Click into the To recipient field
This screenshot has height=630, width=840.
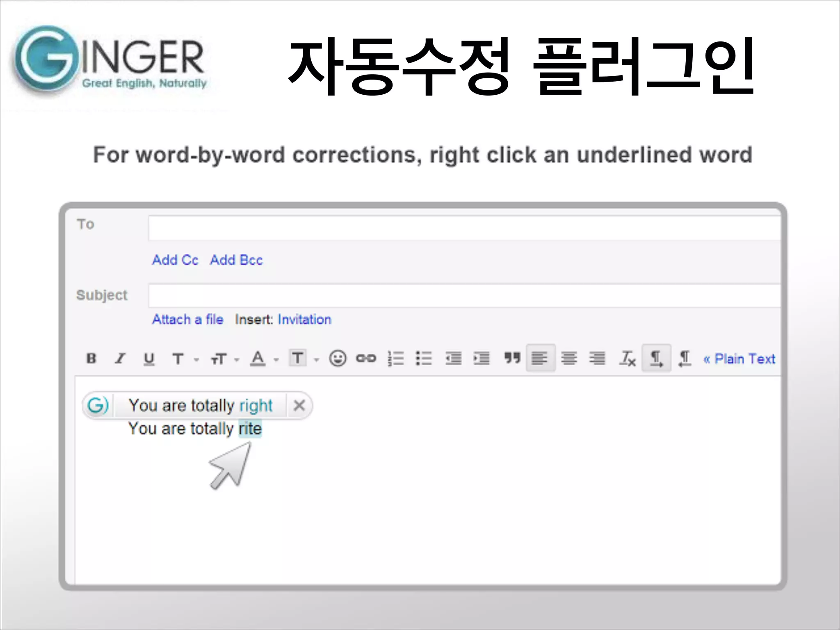(464, 228)
